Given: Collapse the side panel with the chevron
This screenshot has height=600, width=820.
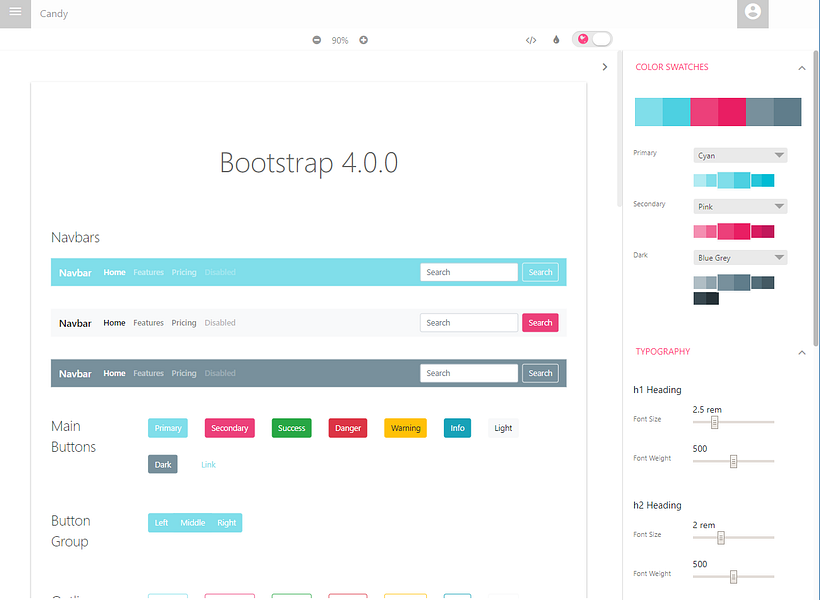Looking at the screenshot, I should [605, 67].
